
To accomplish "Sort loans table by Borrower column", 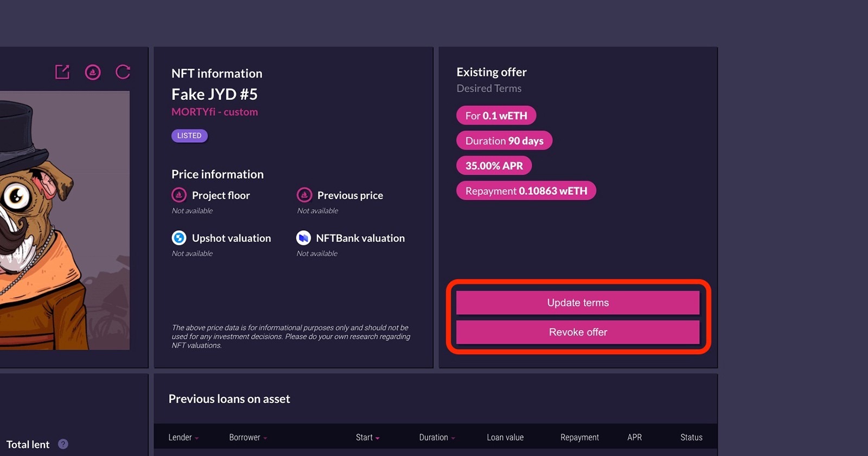I will pyautogui.click(x=248, y=438).
